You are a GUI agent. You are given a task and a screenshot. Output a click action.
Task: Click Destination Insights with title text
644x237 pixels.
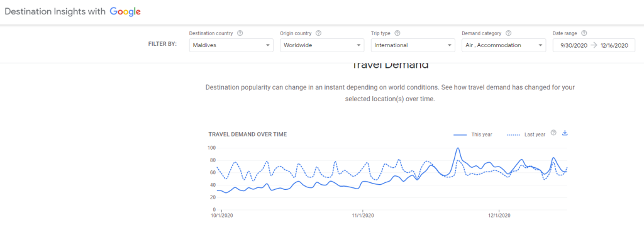pos(55,12)
